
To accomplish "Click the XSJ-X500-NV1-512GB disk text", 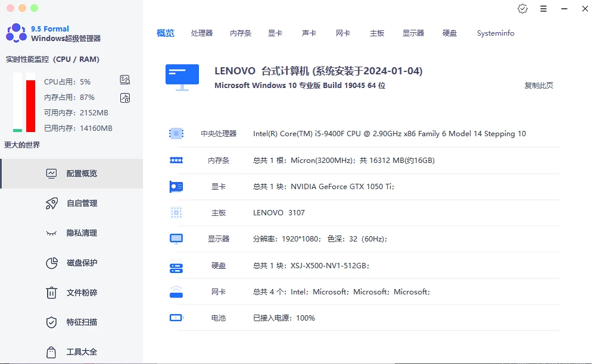I will click(311, 265).
